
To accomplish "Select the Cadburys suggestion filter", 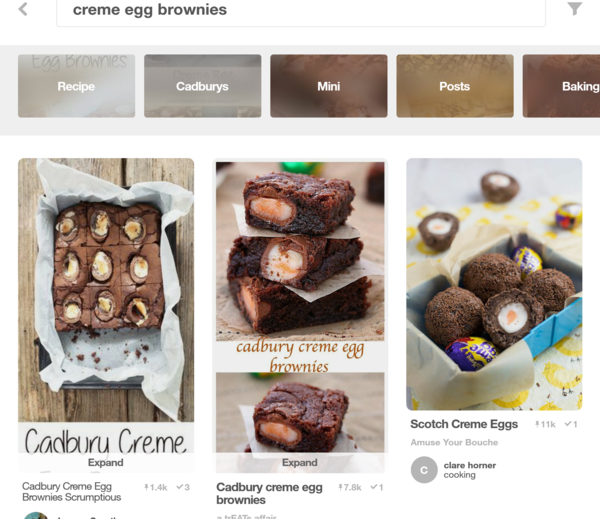I will [202, 86].
